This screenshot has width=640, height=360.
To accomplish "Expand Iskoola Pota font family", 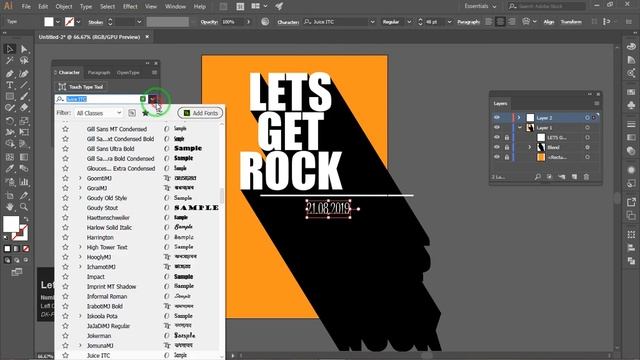I will 80,316.
